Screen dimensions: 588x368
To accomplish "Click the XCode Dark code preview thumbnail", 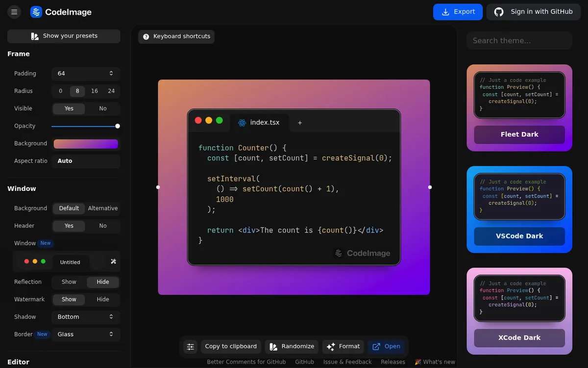I will tap(519, 298).
